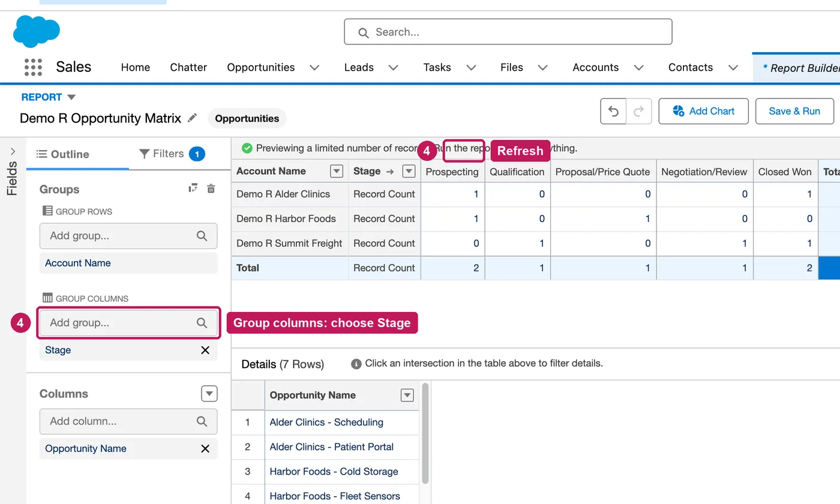The height and width of the screenshot is (504, 840).
Task: Click the Filters count badge
Action: [197, 154]
